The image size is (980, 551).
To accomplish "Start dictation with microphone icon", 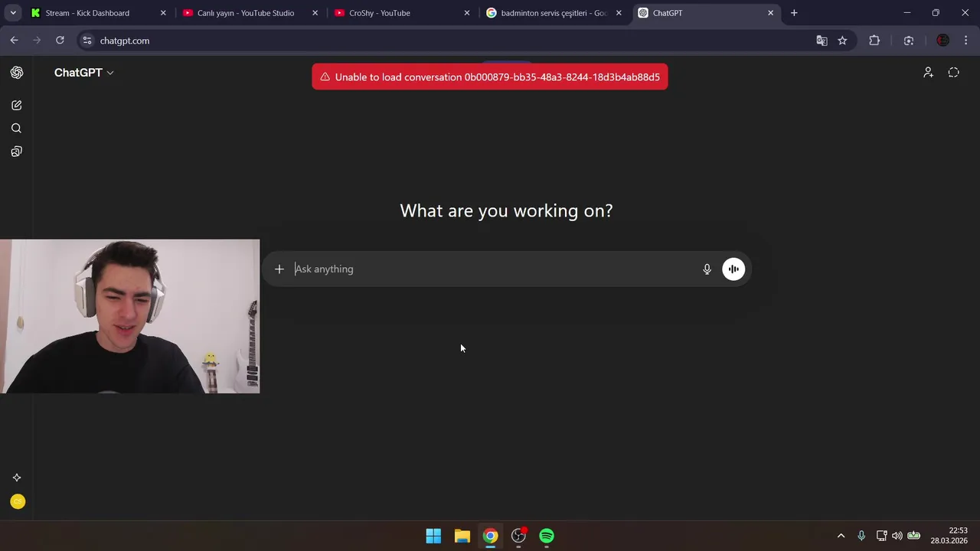I will pyautogui.click(x=707, y=269).
